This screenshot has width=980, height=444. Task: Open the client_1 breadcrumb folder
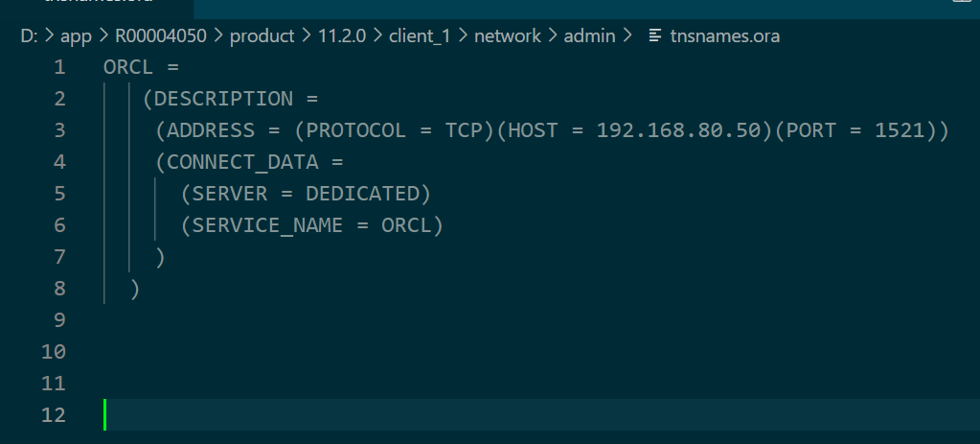(420, 36)
